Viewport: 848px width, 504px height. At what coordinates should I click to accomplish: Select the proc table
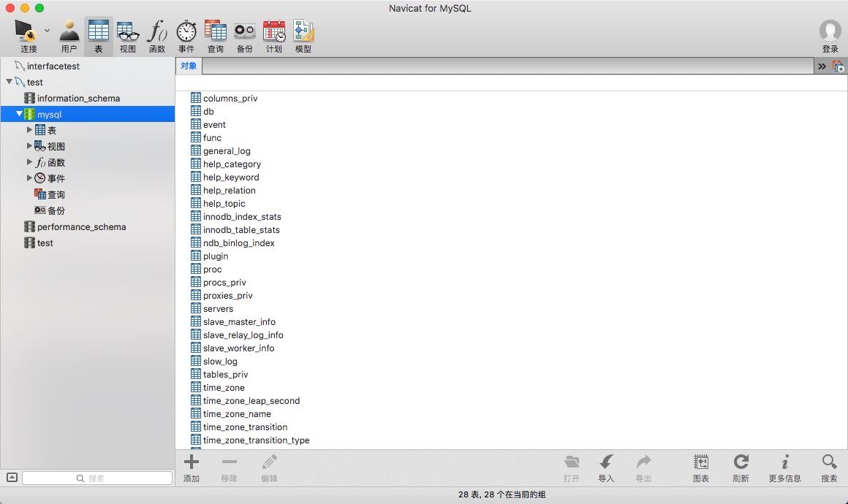point(212,269)
